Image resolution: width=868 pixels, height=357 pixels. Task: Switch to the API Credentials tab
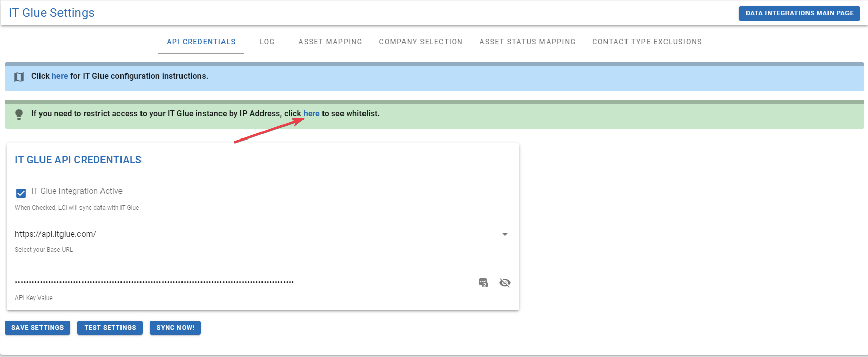click(x=201, y=42)
